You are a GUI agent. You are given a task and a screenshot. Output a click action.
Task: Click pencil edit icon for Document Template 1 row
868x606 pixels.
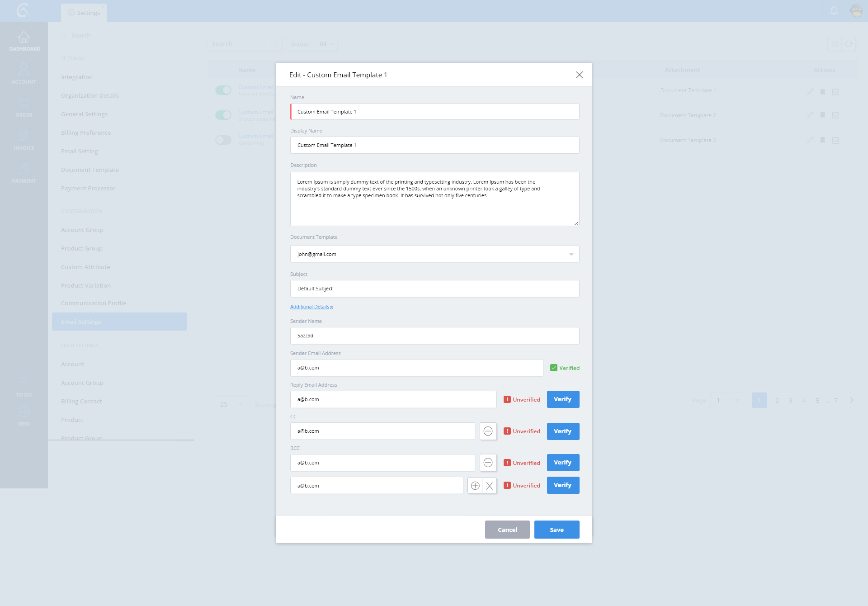810,92
